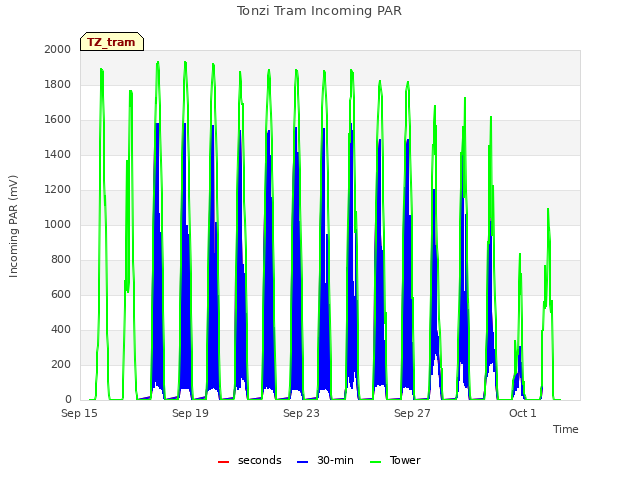Toggle the 30-min legend entry
Image resolution: width=640 pixels, height=480 pixels.
[x=325, y=460]
